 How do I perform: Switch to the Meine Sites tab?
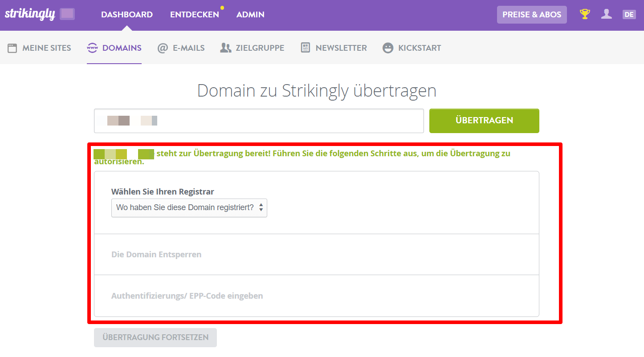coord(39,48)
